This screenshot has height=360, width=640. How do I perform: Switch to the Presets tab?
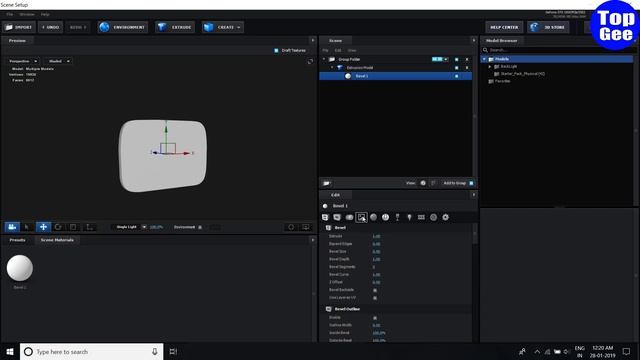(x=18, y=240)
